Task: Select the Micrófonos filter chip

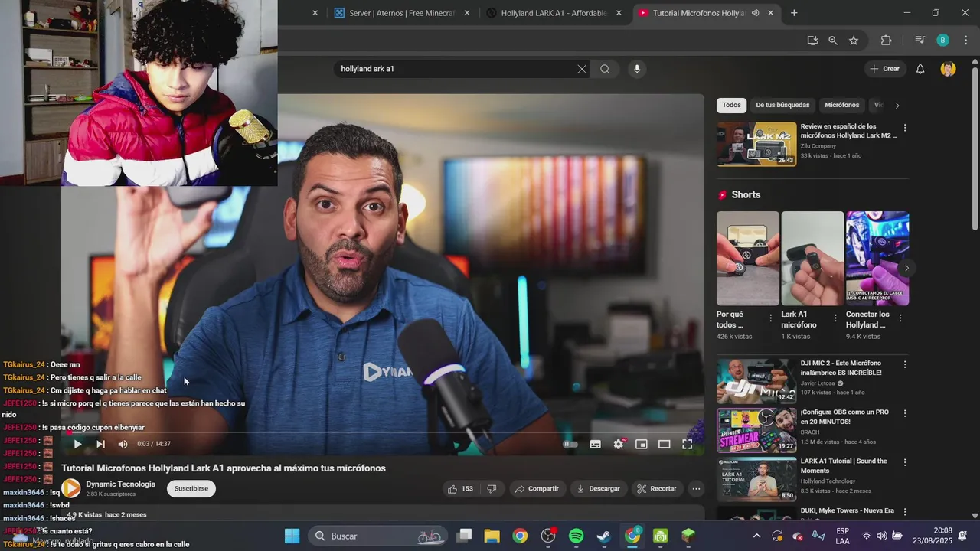Action: [842, 105]
